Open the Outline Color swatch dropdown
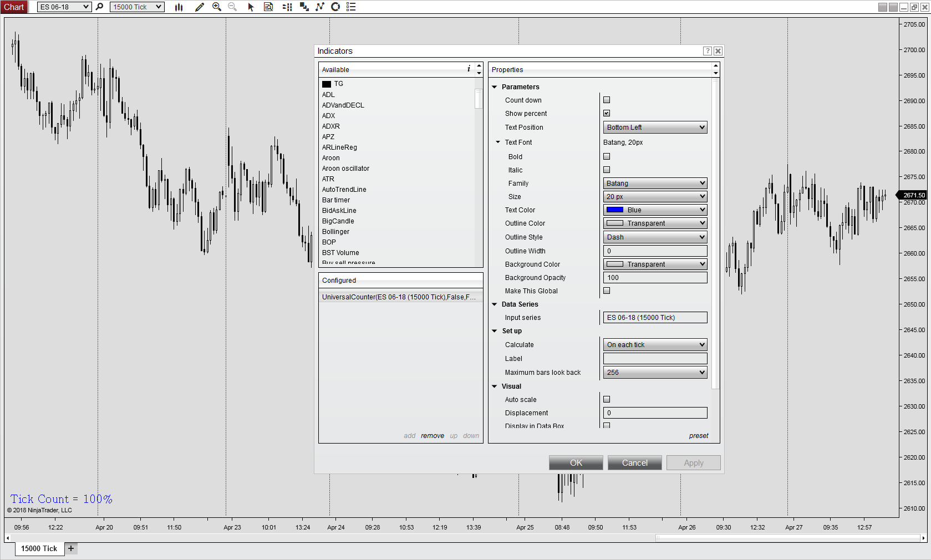Image resolution: width=931 pixels, height=560 pixels. coord(655,223)
